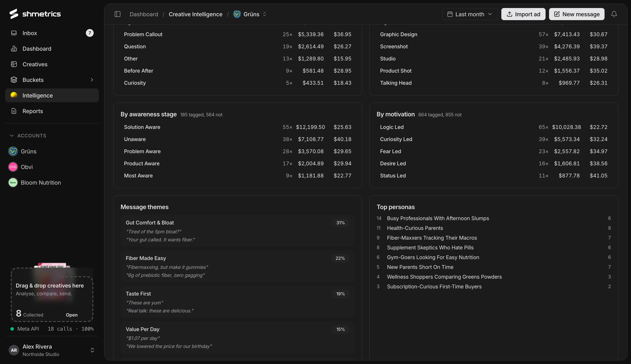
Task: Open the Inbox page
Action: (52, 33)
